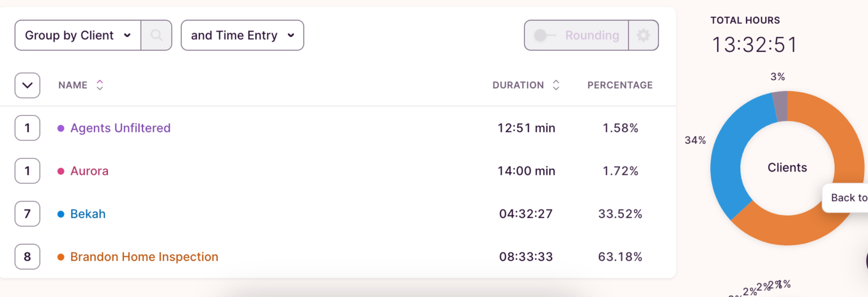Click purple dot beside Agents Unfiltered

pyautogui.click(x=61, y=128)
